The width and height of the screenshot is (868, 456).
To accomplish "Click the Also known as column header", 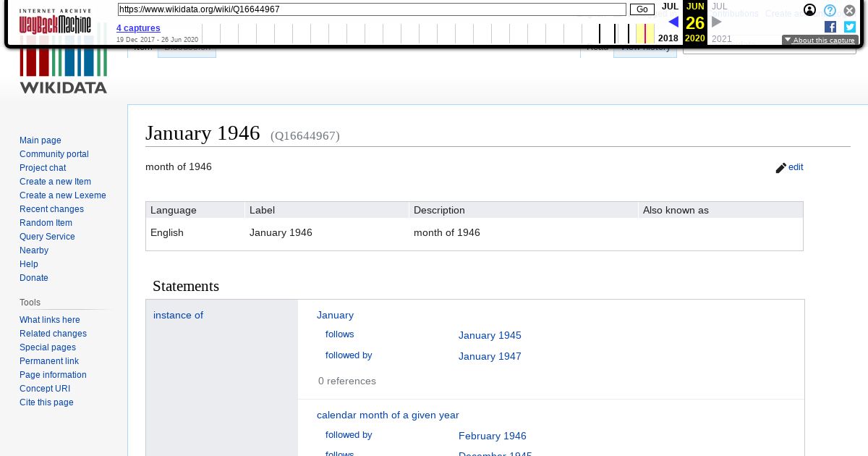I will pos(720,211).
